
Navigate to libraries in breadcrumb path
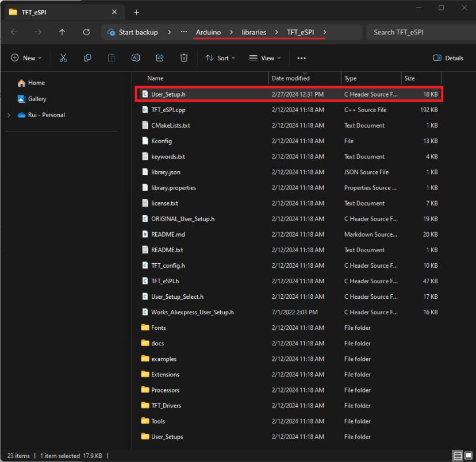tap(254, 32)
